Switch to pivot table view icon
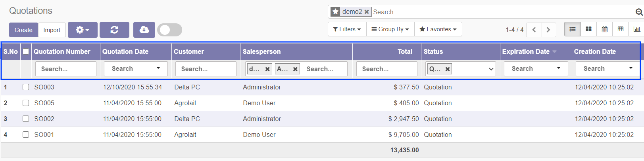The image size is (644, 161). point(621,29)
